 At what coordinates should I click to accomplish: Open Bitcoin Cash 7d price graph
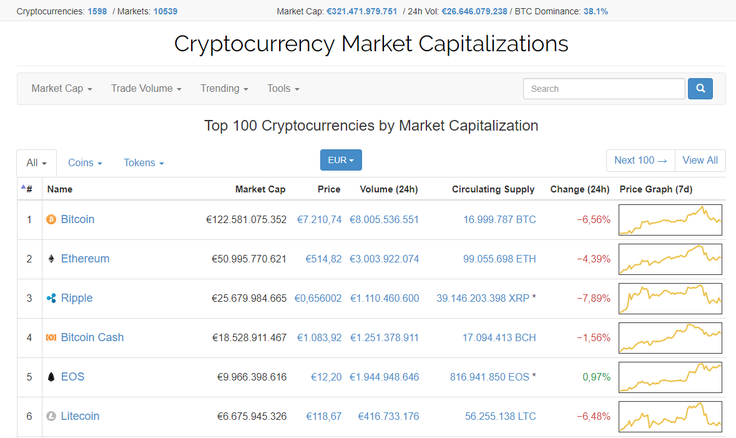pos(670,338)
